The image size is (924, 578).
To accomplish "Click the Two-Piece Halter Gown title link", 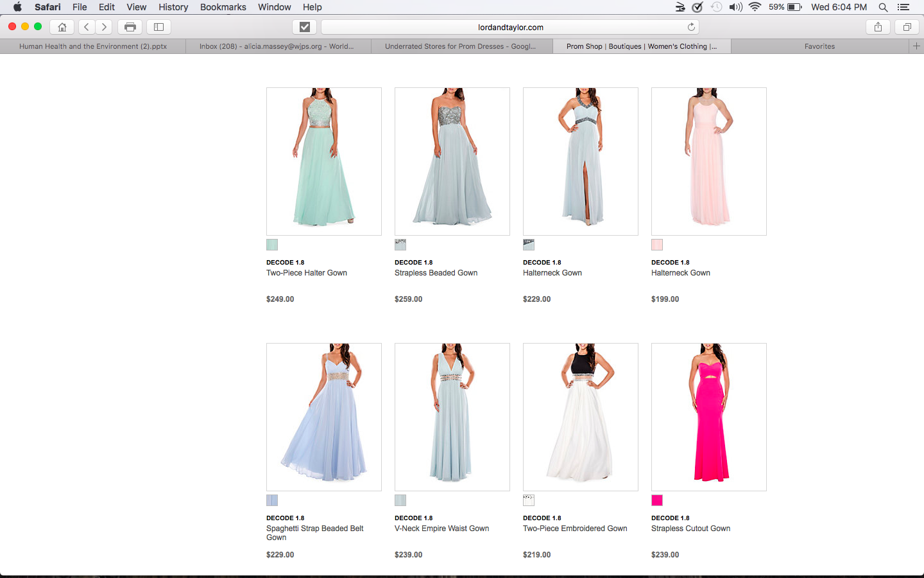I will (x=307, y=273).
